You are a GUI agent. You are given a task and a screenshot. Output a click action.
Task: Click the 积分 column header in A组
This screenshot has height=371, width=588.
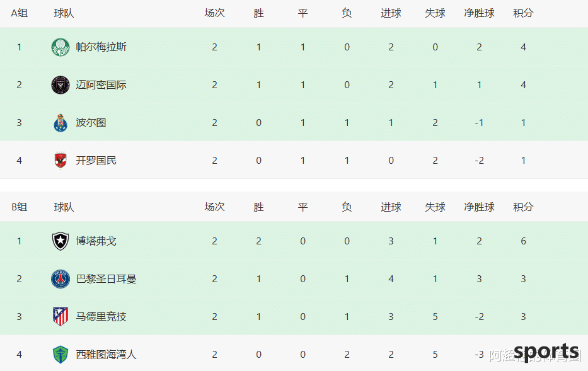[x=523, y=13]
